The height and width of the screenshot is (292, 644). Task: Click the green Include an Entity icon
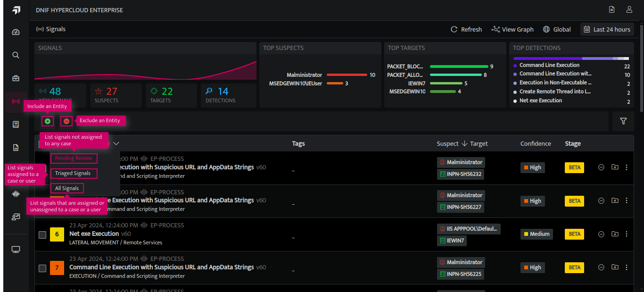click(47, 121)
